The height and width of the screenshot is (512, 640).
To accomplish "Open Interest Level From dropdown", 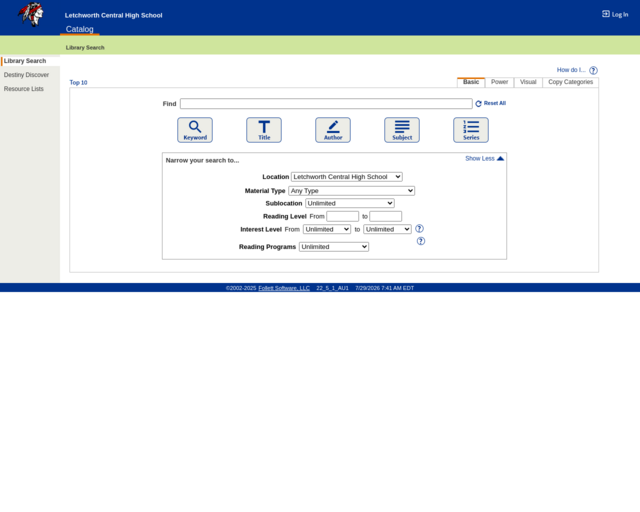I will (x=327, y=229).
